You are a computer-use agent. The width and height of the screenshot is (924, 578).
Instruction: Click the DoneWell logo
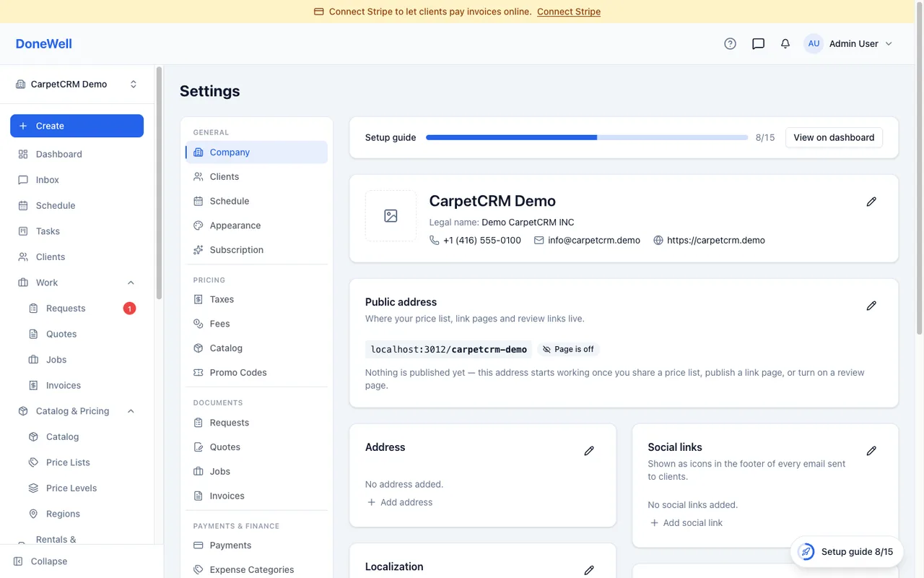[44, 43]
